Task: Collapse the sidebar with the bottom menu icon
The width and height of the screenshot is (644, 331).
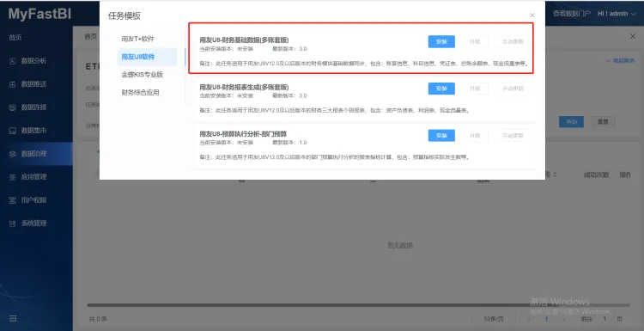Action: tap(13, 318)
